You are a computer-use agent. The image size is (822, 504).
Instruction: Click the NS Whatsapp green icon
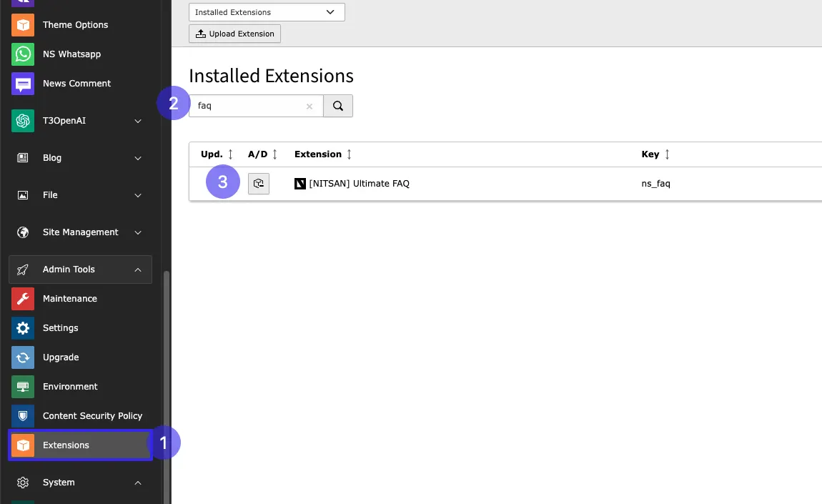pos(23,54)
